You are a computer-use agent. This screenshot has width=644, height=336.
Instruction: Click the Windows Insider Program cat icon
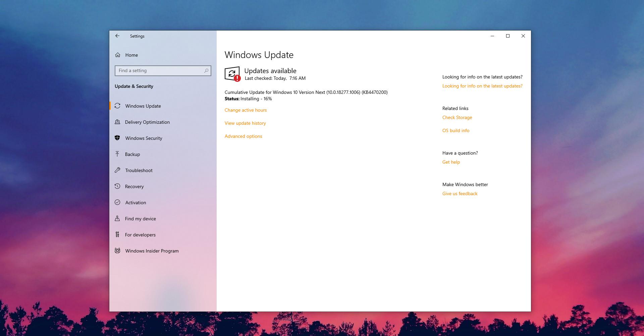tap(117, 251)
